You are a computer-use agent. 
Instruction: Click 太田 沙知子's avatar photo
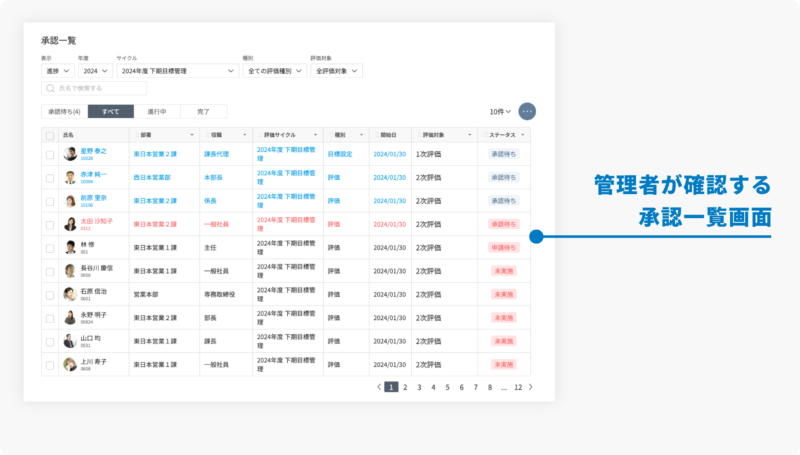click(70, 224)
